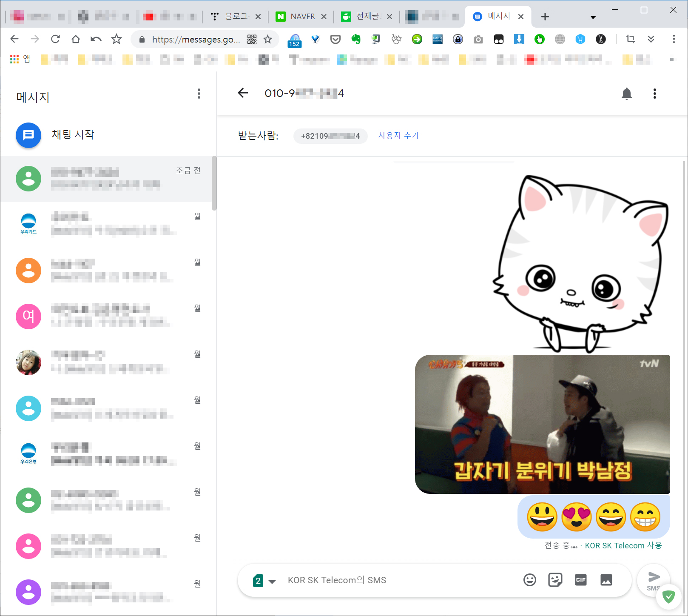Click the SIM 2 indicator badge
This screenshot has height=616, width=688.
[258, 581]
